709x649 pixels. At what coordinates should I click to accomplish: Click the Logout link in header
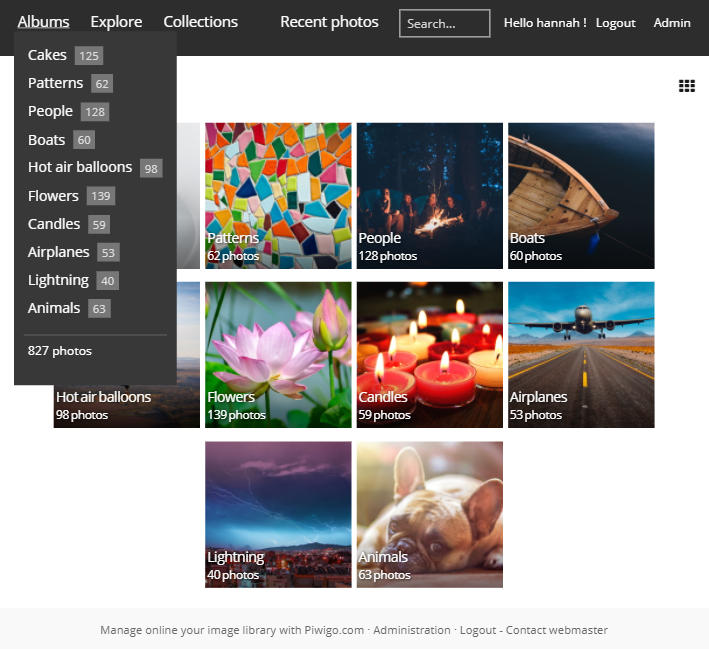pyautogui.click(x=615, y=23)
